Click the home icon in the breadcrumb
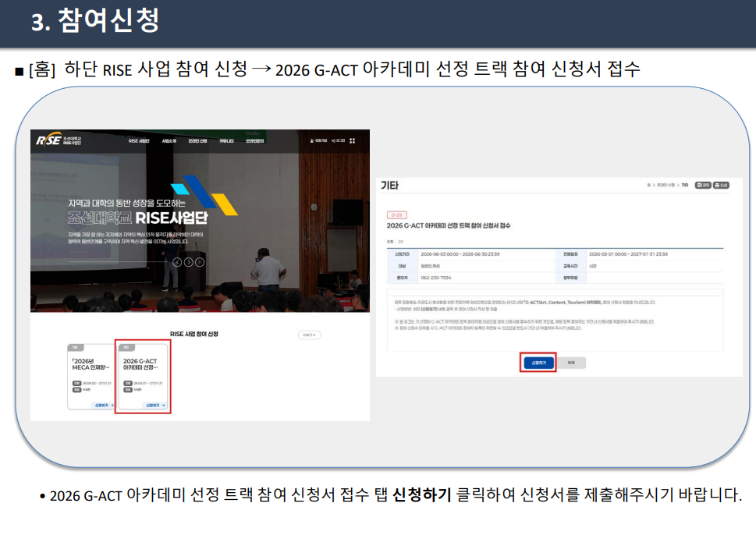The width and height of the screenshot is (756, 535). (648, 185)
